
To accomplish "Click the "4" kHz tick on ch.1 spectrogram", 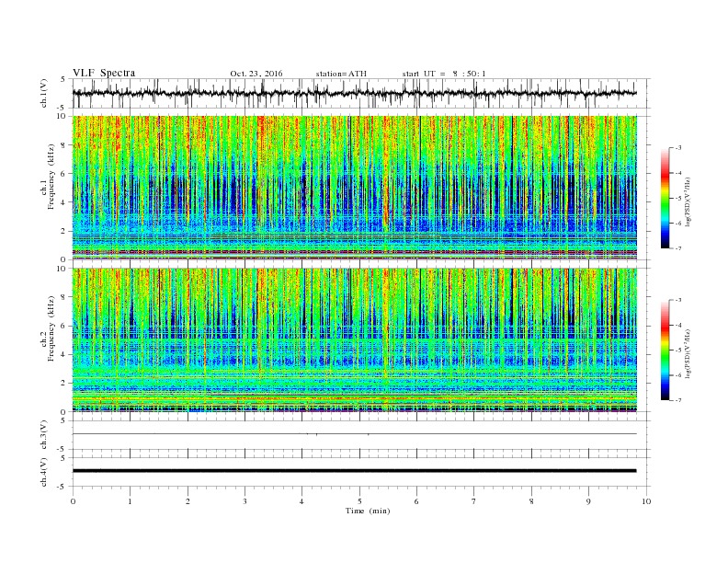I will coord(63,202).
